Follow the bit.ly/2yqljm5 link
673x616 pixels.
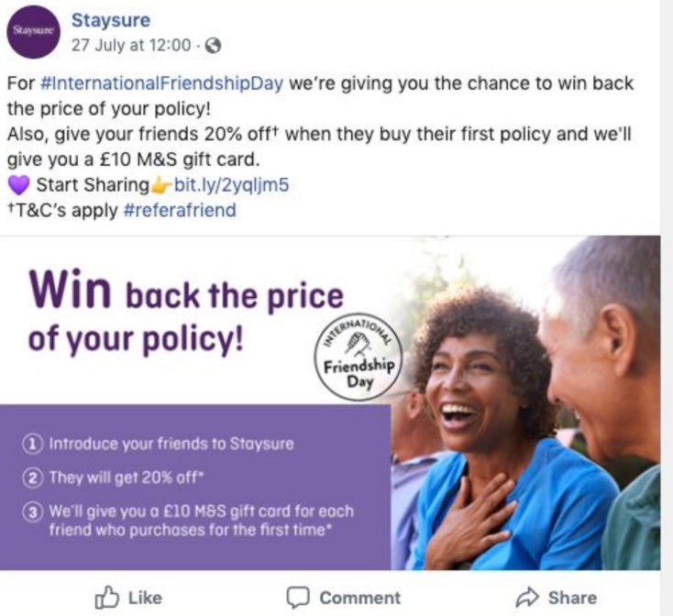pyautogui.click(x=231, y=185)
